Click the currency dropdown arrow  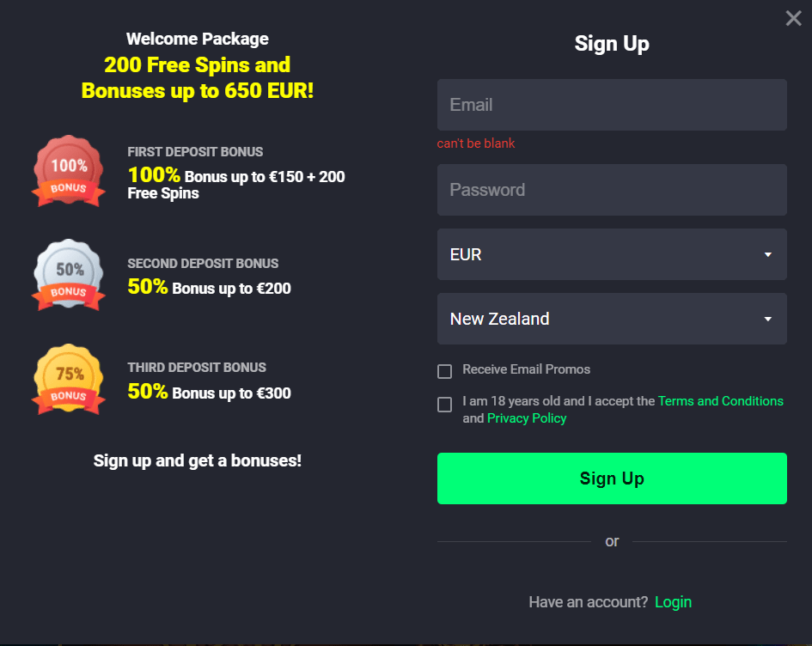click(x=768, y=254)
